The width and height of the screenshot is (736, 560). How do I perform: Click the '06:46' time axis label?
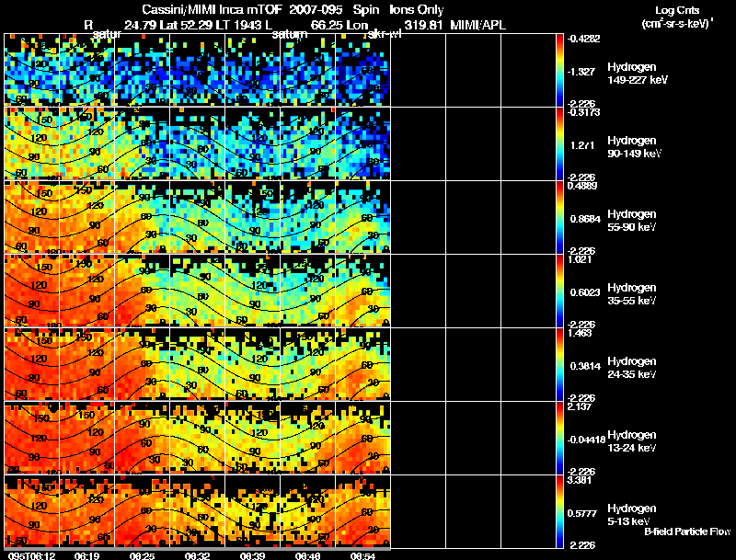click(307, 555)
